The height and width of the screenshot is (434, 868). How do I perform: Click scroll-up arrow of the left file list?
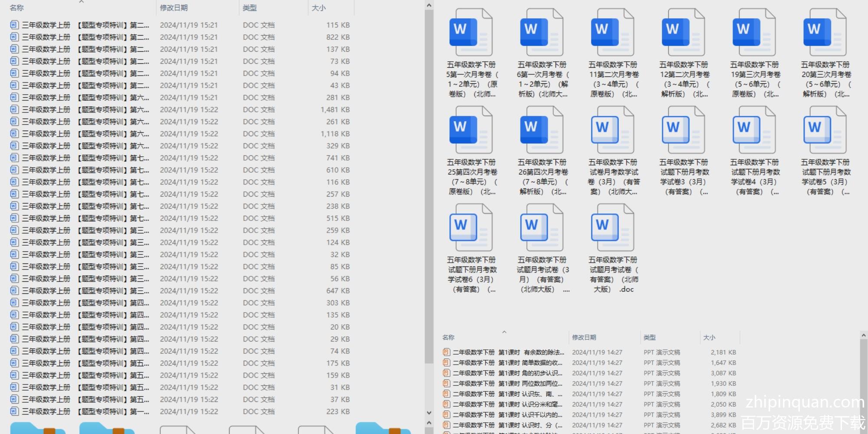pyautogui.click(x=429, y=5)
